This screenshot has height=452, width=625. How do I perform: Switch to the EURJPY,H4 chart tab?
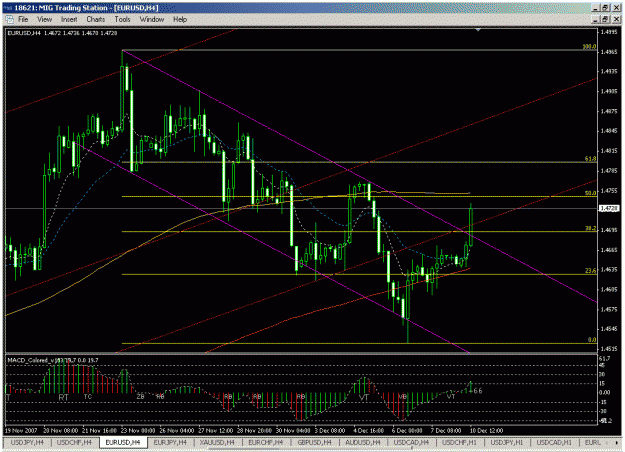(x=170, y=442)
